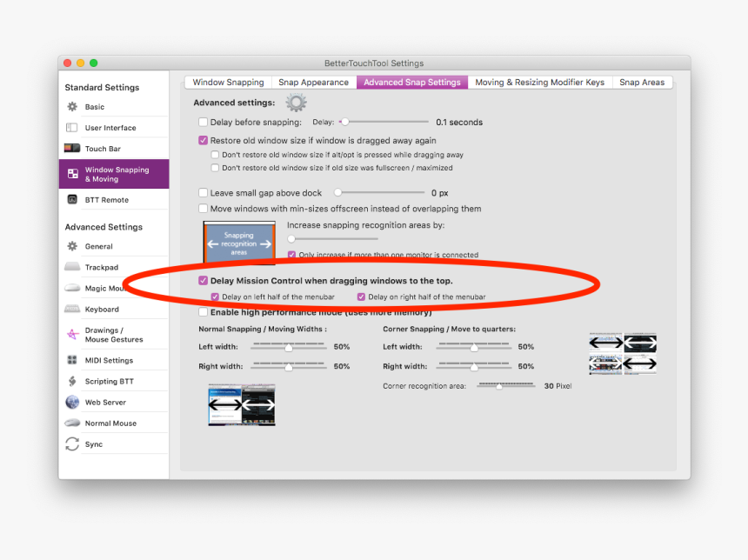Click the corner snapping Right width slider
The image size is (748, 560).
click(x=473, y=366)
